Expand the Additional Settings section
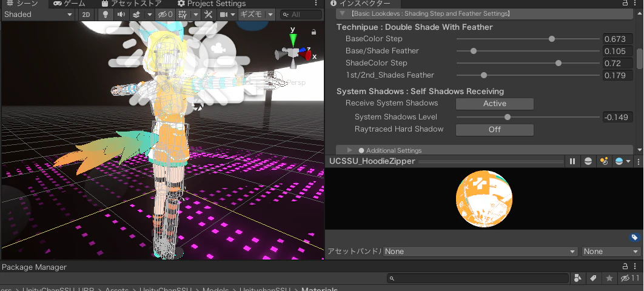The height and width of the screenshot is (291, 644). (x=350, y=150)
